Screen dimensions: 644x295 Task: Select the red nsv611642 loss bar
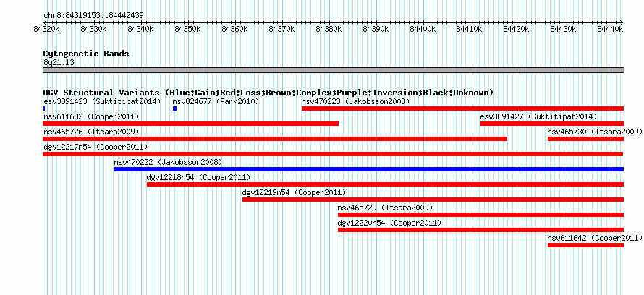point(585,245)
